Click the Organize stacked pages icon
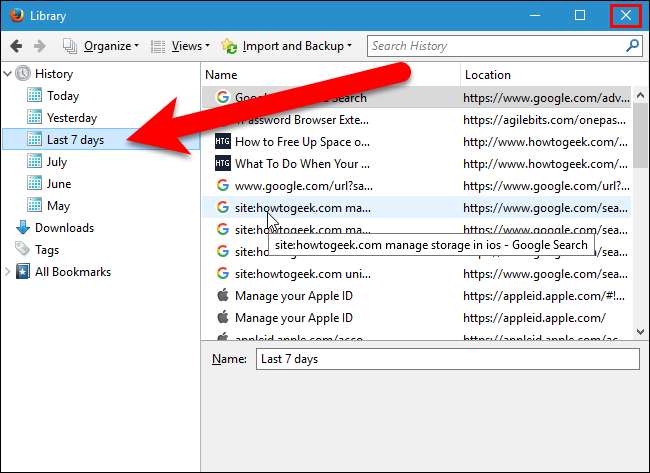The image size is (650, 473). (x=70, y=46)
